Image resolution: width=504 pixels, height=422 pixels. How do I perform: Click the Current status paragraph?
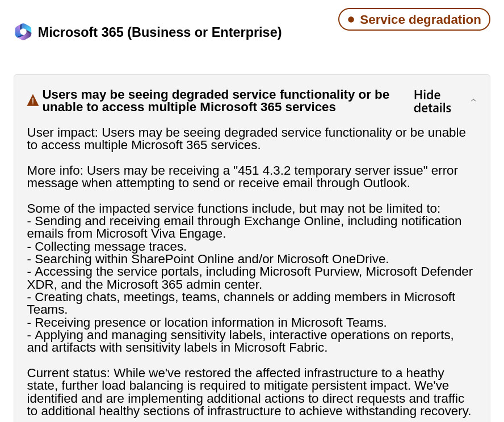pyautogui.click(x=249, y=392)
